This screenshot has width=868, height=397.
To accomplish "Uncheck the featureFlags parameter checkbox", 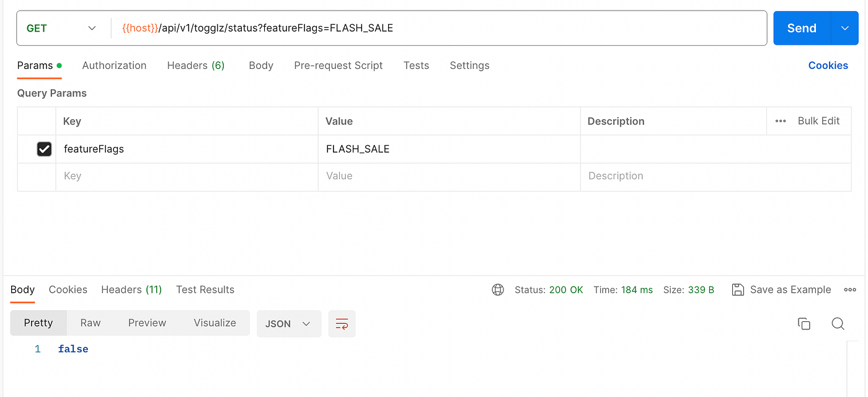I will coord(44,149).
